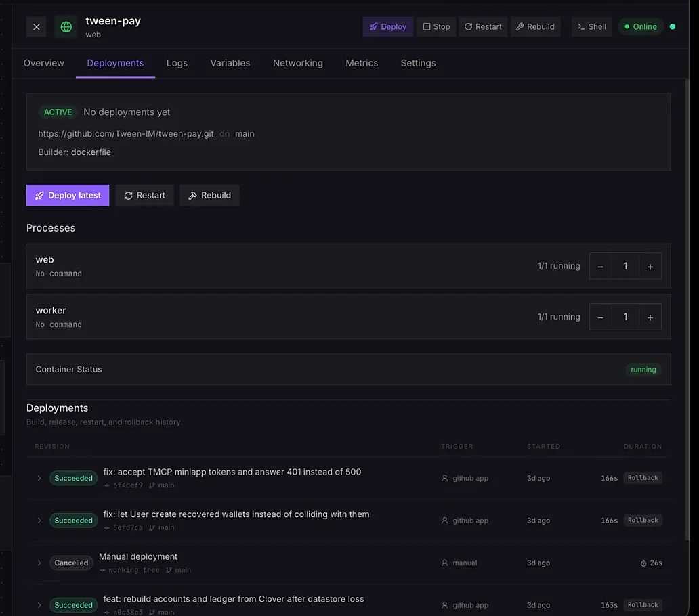
Task: View the Metrics tab
Action: (x=362, y=63)
